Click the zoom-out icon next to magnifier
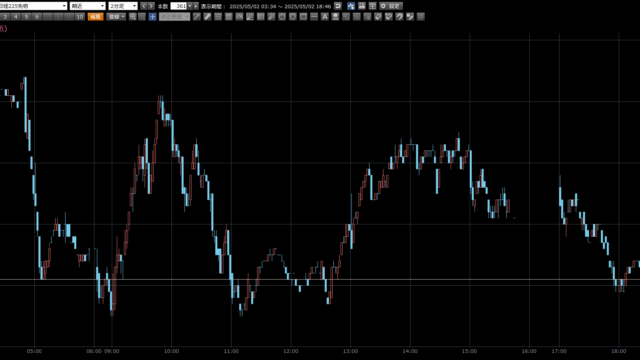The width and height of the screenshot is (640, 360). pos(142,17)
